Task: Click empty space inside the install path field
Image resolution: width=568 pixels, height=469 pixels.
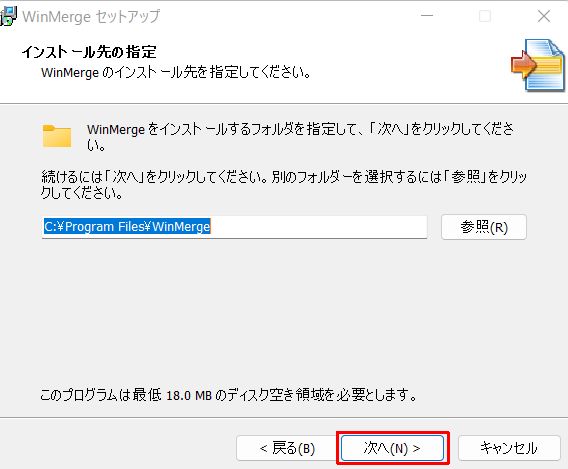Action: [x=319, y=227]
